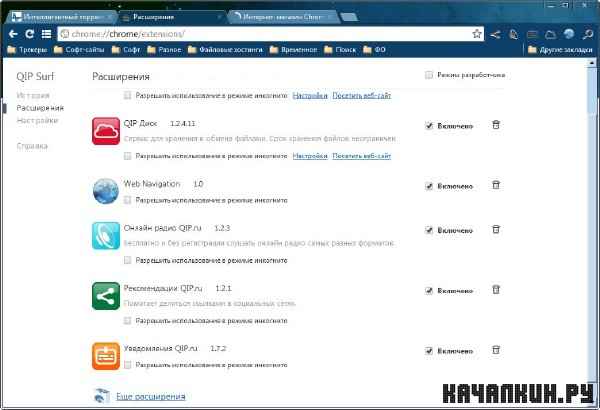Screen dimensions: 600x410
Task: Remove Онлайн радио QIP.ru with trash icon
Action: 496,229
